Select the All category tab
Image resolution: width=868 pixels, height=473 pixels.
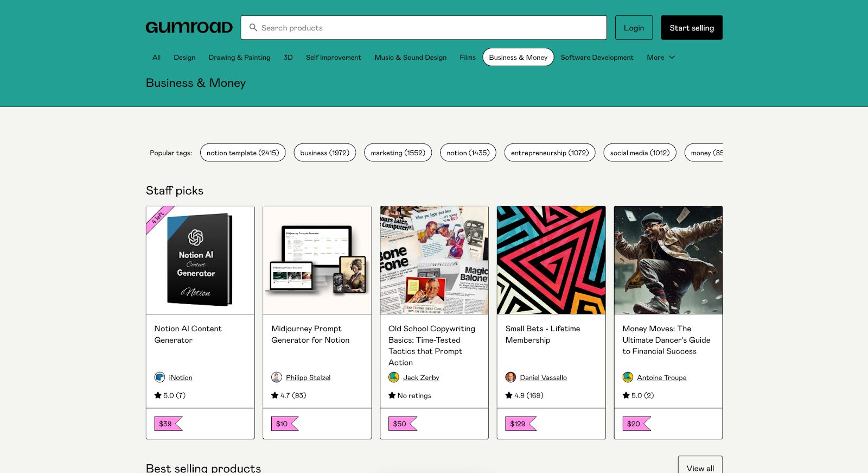point(156,57)
